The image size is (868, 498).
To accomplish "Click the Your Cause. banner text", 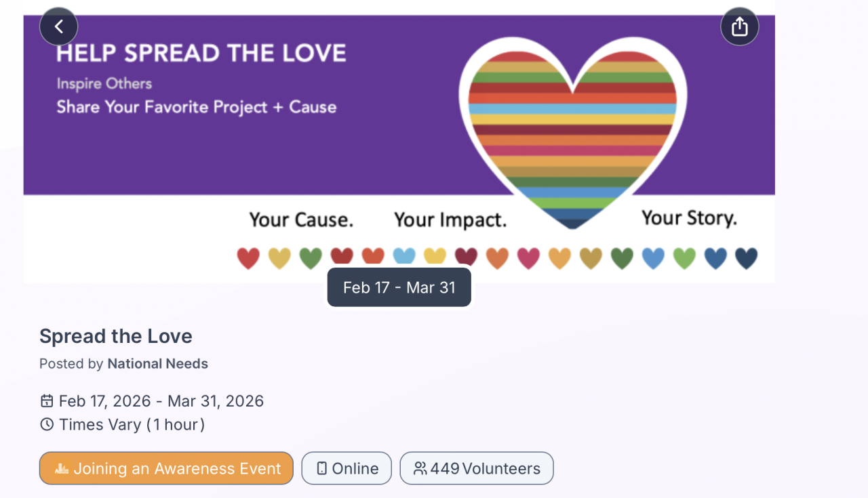I will pyautogui.click(x=301, y=220).
